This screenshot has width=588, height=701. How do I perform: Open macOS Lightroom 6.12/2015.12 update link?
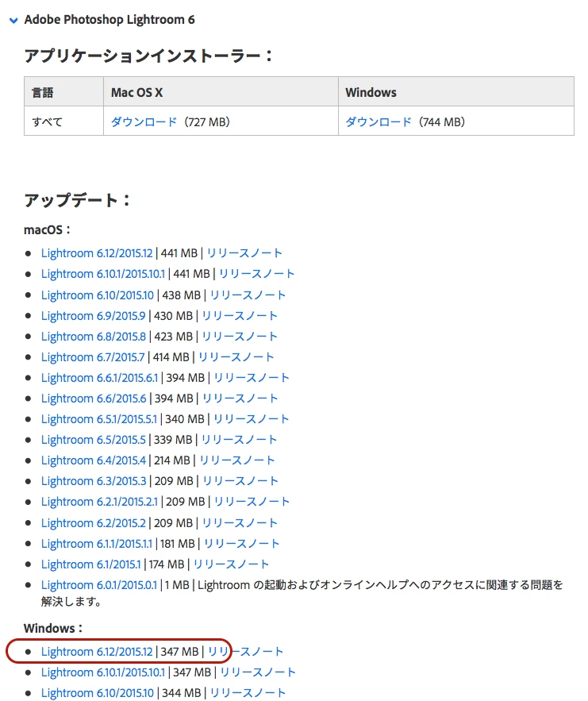(x=97, y=253)
